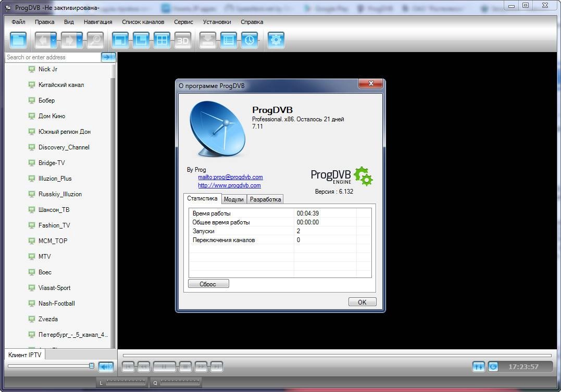The width and height of the screenshot is (561, 392).
Task: Select the Viasat-Sport channel
Action: pyautogui.click(x=54, y=287)
